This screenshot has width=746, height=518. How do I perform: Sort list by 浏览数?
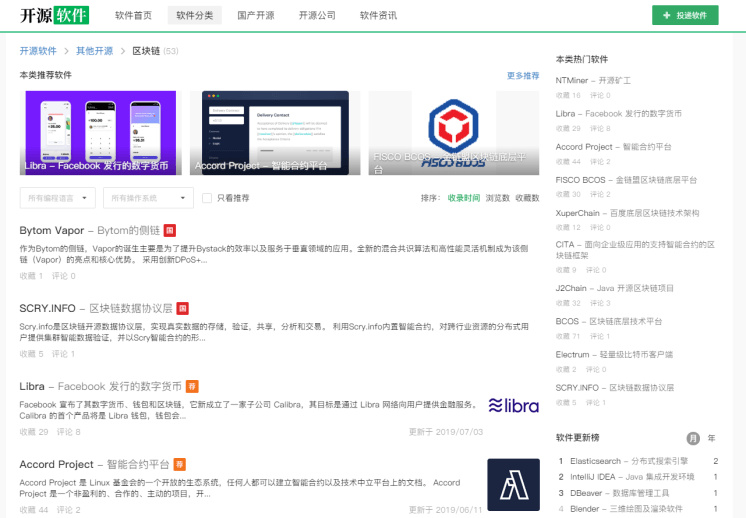click(498, 198)
